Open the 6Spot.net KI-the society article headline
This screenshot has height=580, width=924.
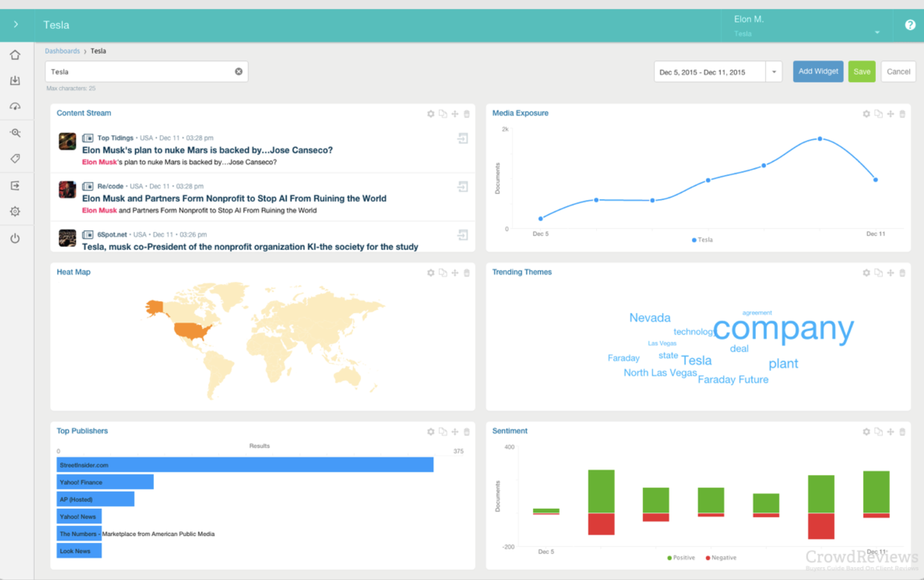[x=250, y=246]
